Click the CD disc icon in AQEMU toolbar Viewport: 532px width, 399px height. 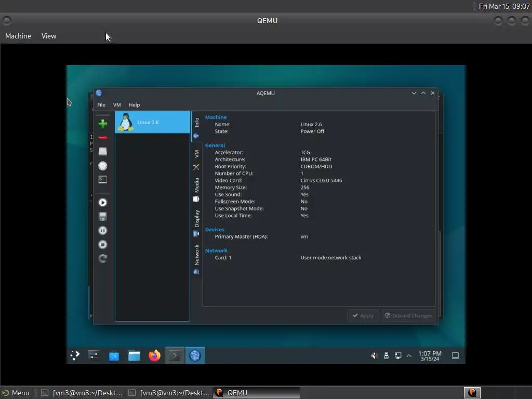103,166
